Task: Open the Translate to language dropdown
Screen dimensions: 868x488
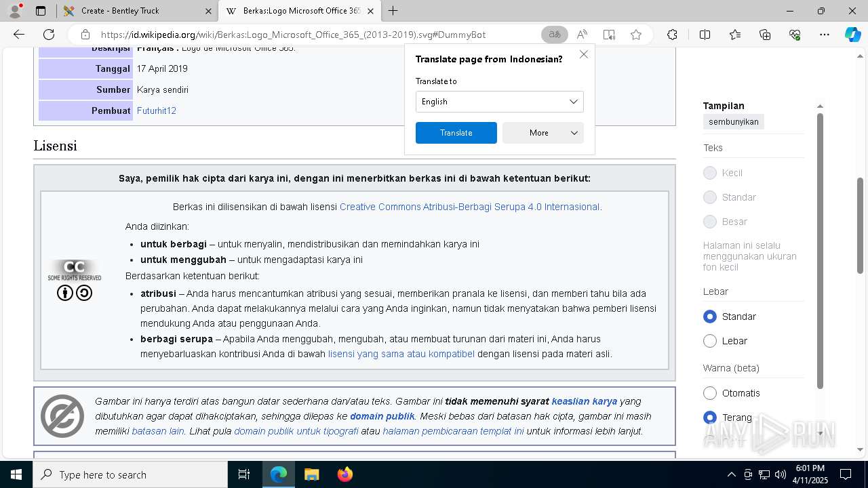Action: point(499,102)
